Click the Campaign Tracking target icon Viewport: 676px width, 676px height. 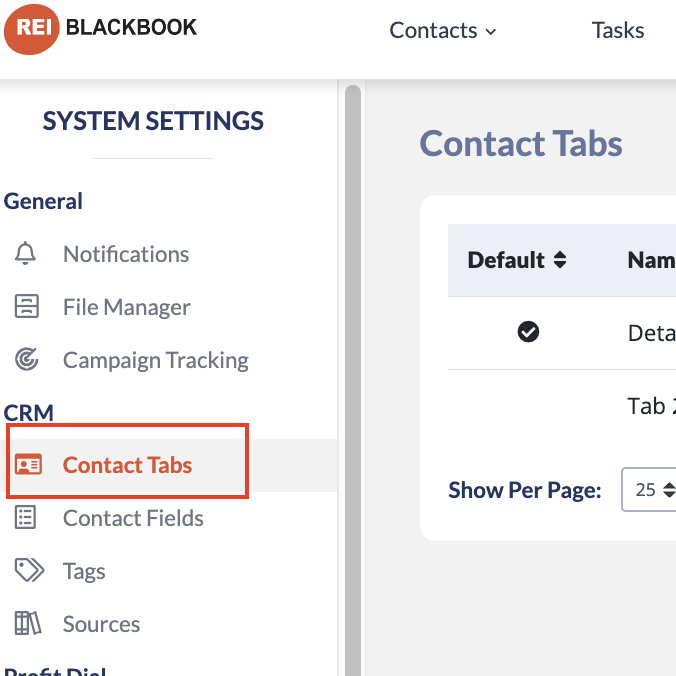pyautogui.click(x=27, y=359)
